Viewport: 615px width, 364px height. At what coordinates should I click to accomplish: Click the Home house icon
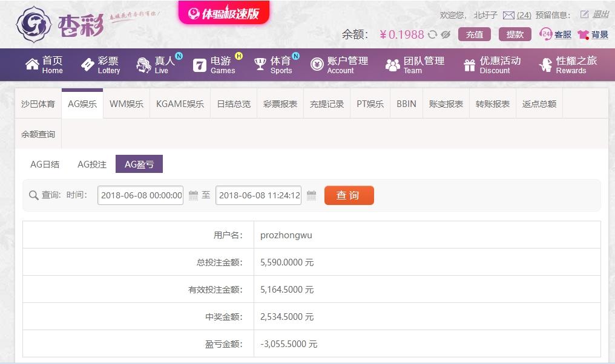(32, 64)
